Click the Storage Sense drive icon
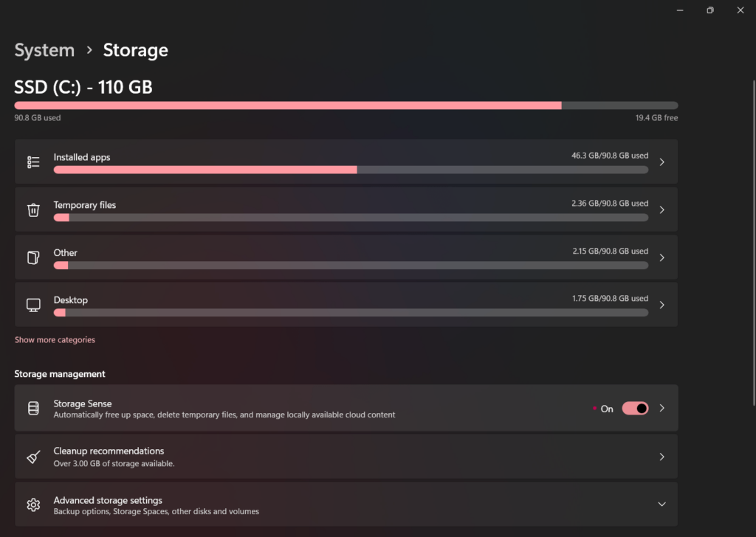 33,408
